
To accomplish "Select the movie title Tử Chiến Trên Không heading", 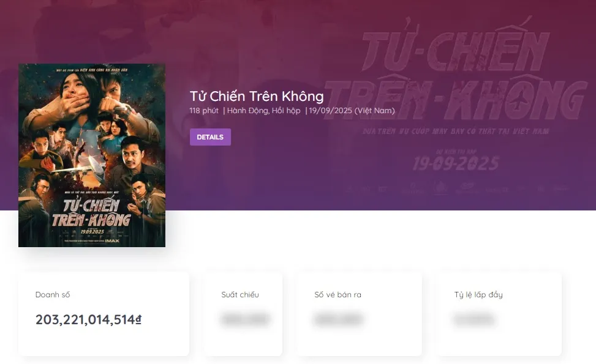I will [x=257, y=97].
